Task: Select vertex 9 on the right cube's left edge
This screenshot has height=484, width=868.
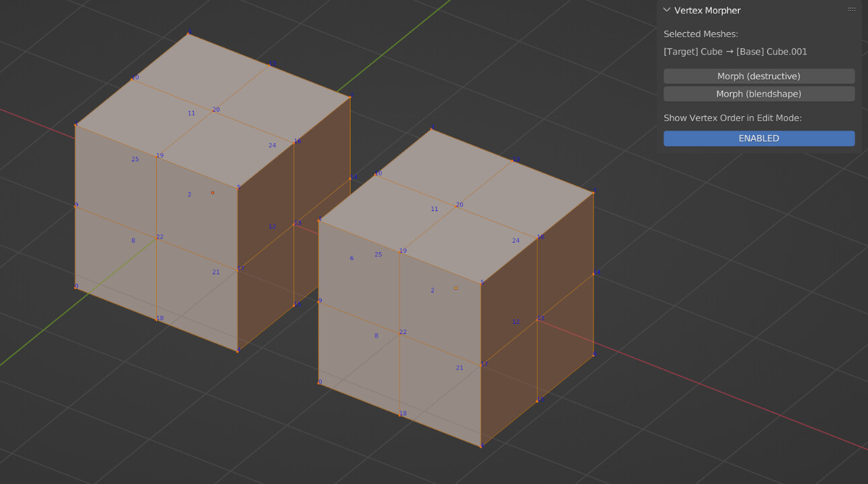Action: tap(319, 300)
